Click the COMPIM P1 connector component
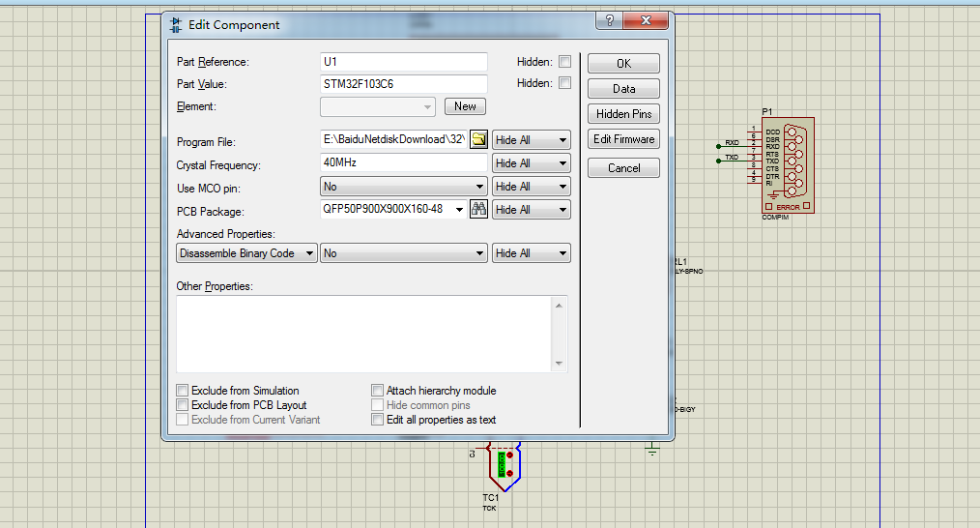980x528 pixels. [x=790, y=164]
